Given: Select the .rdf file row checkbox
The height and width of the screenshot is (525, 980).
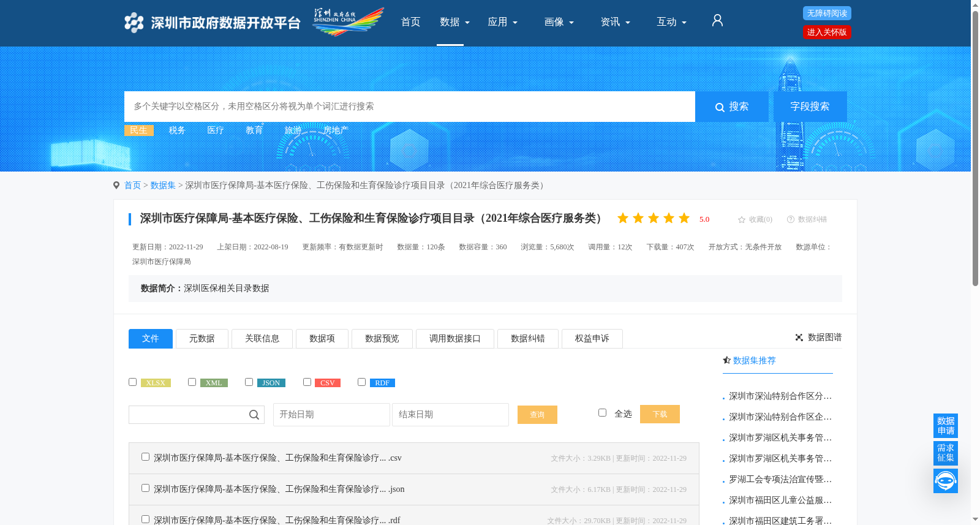Looking at the screenshot, I should 145,519.
